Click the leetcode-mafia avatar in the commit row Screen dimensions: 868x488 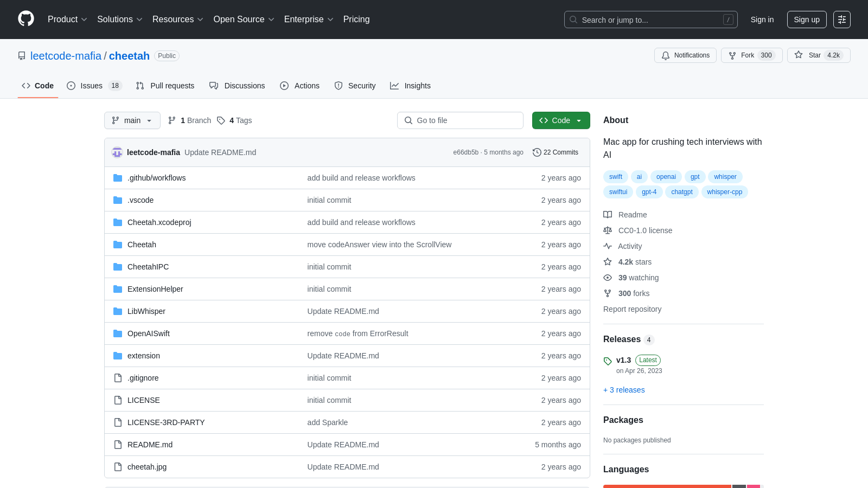point(117,152)
